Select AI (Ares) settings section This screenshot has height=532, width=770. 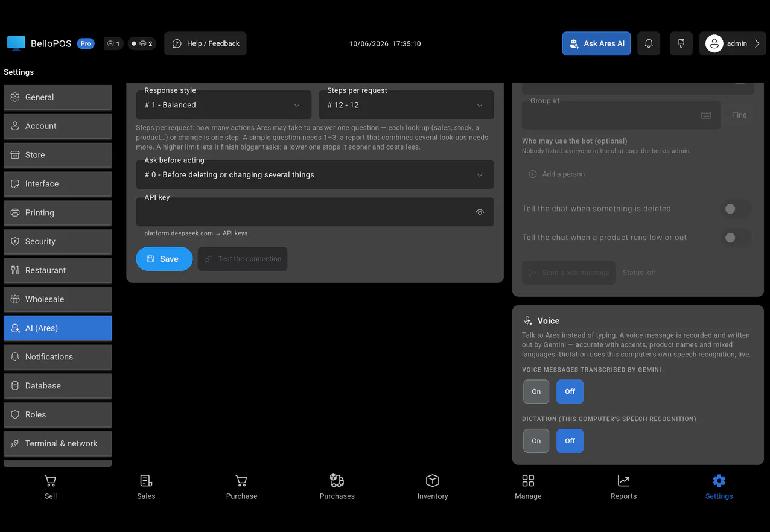point(58,328)
